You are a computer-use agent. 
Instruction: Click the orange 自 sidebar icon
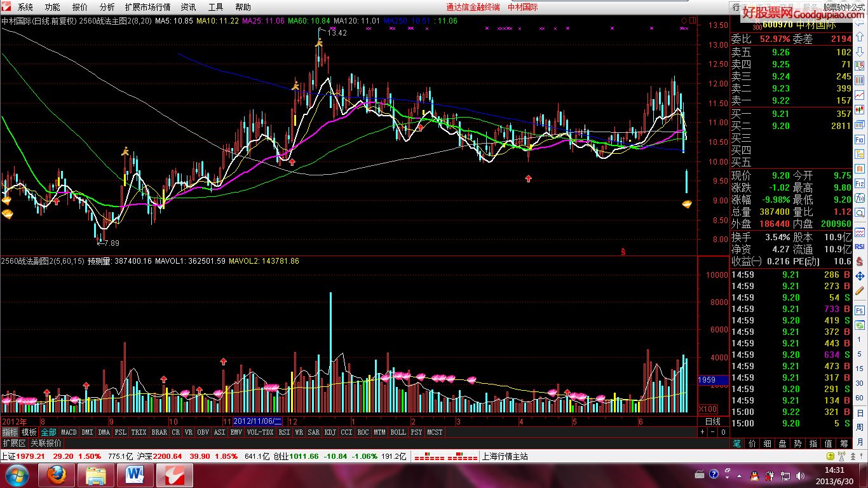point(860,168)
